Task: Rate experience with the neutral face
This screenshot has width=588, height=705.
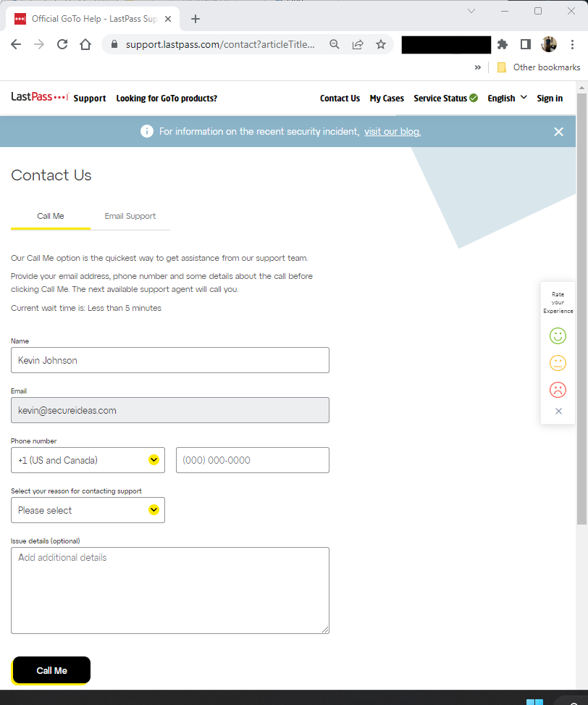Action: [x=558, y=363]
